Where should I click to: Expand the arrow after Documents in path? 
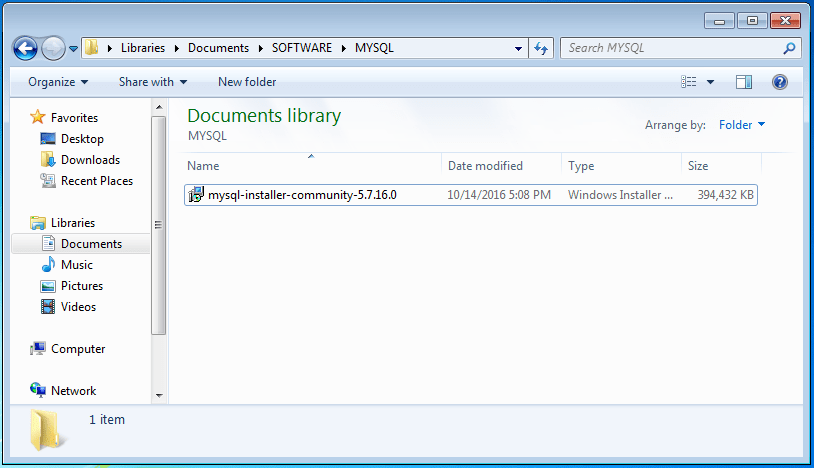(x=261, y=48)
